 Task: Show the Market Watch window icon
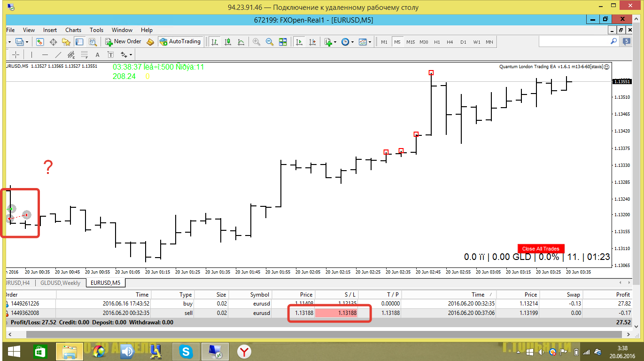(40, 42)
